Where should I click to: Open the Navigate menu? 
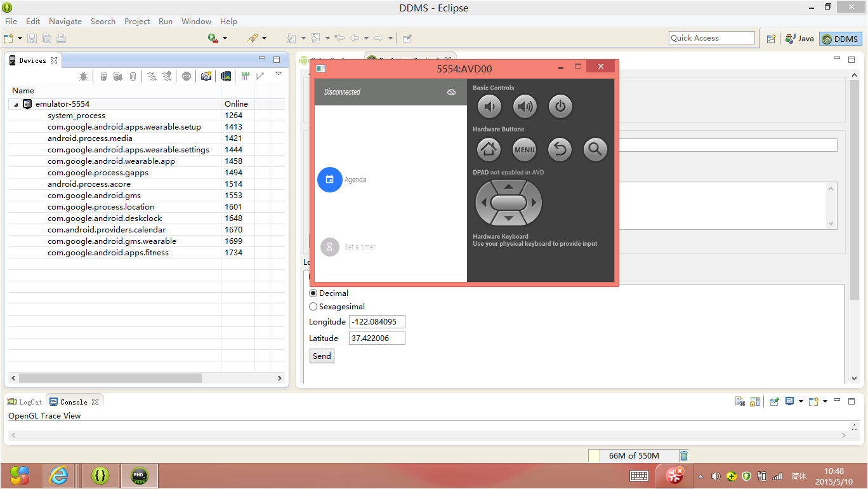pos(65,21)
